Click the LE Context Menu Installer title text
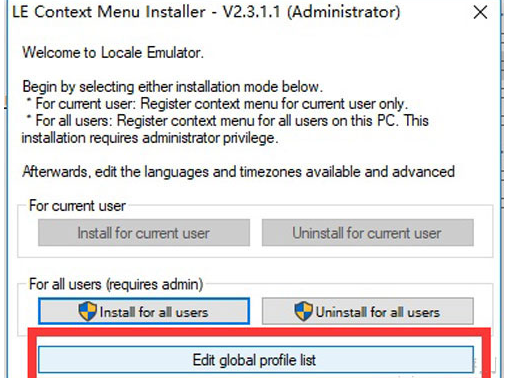Image resolution: width=510 pixels, height=378 pixels. pos(109,12)
